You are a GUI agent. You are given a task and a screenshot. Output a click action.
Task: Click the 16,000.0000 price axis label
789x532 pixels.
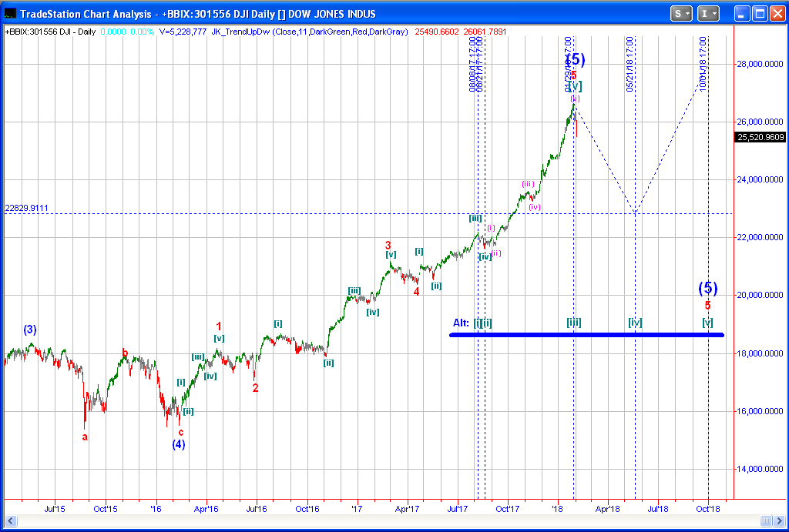point(760,411)
